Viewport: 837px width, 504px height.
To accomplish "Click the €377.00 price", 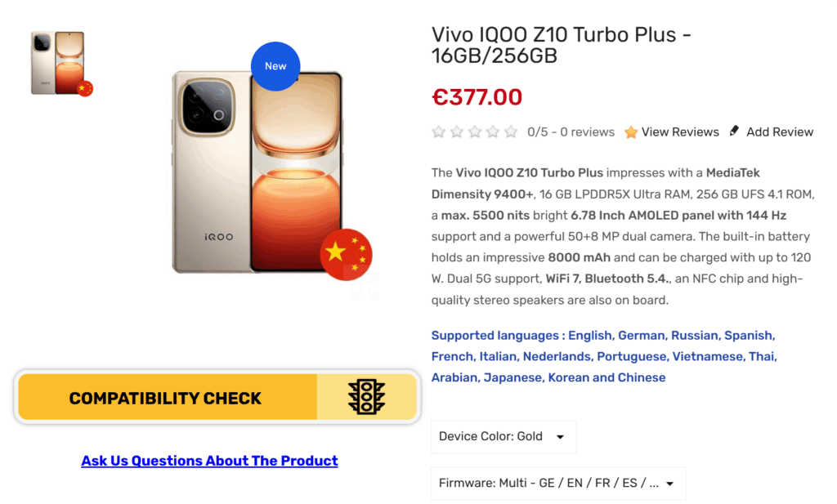I will tap(477, 97).
